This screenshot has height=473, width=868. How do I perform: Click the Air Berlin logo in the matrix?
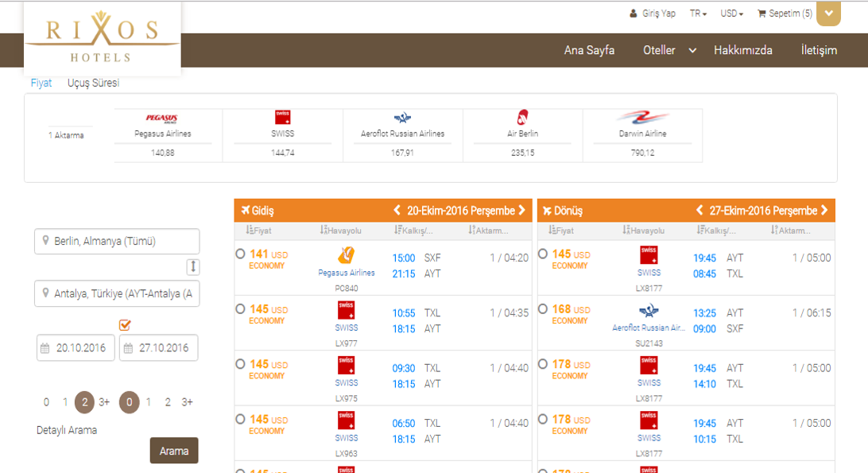click(x=522, y=117)
